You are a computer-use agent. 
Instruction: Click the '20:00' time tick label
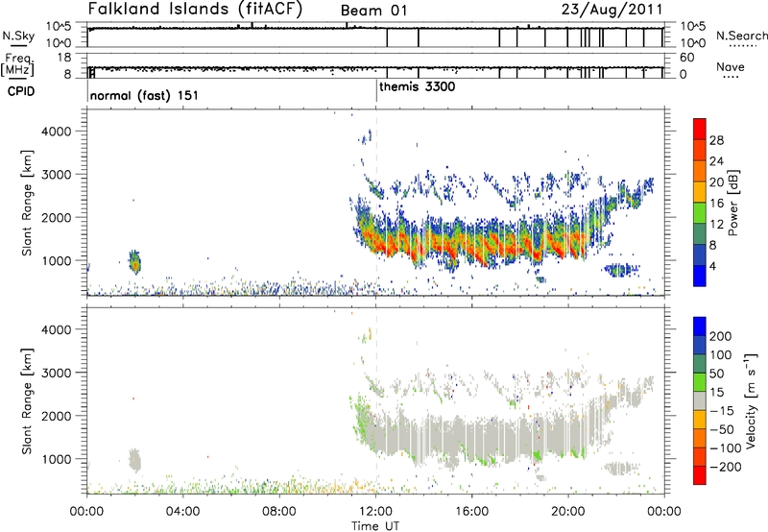pos(568,512)
